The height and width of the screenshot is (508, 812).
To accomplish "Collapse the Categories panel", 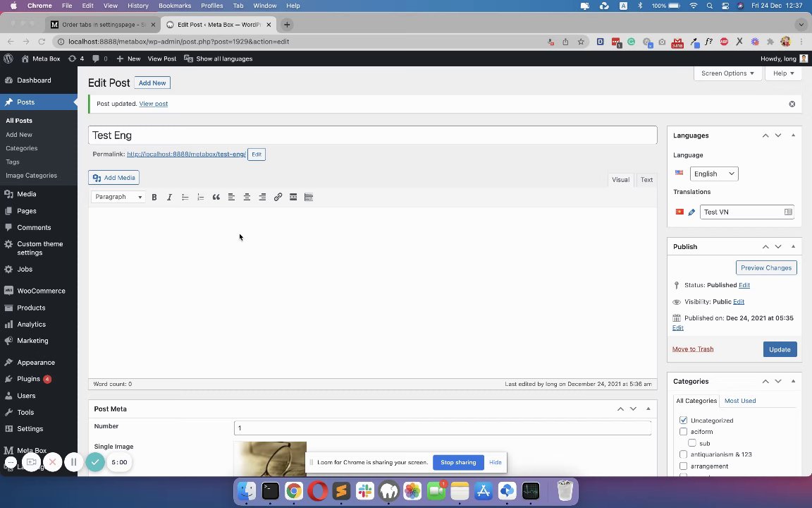I will [793, 381].
